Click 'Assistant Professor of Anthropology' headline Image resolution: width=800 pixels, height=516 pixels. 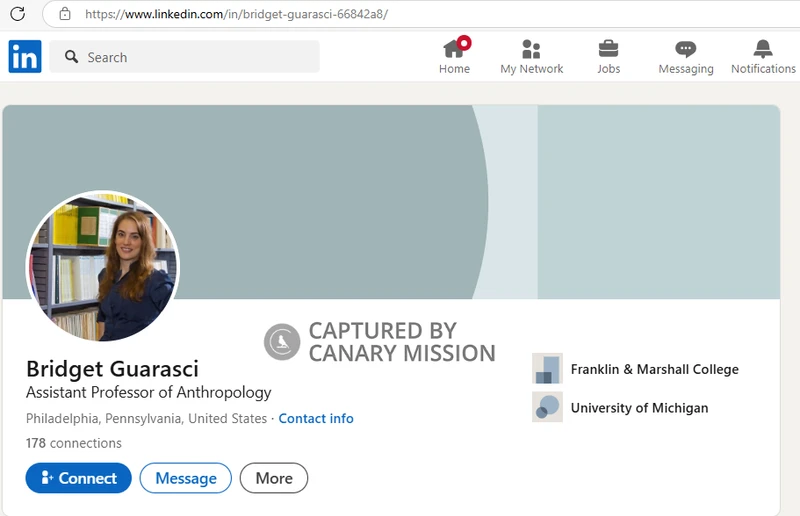(148, 392)
